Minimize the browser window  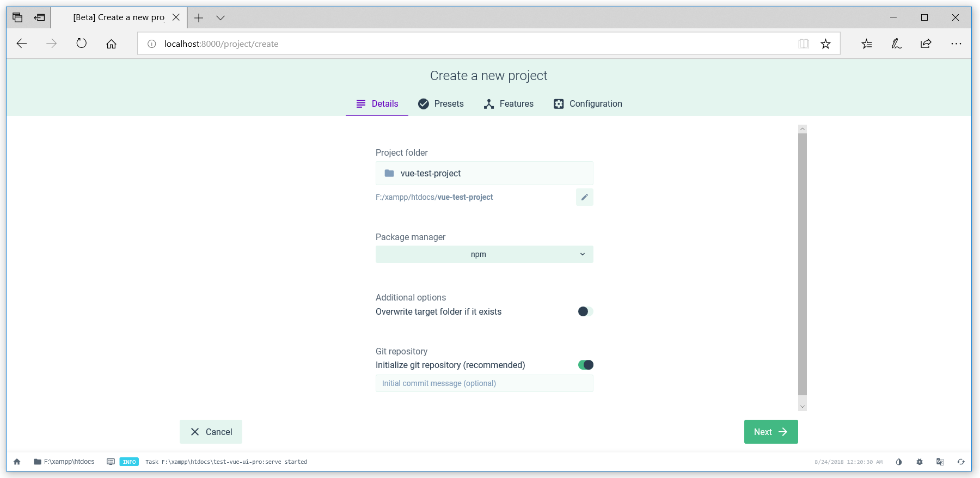[893, 17]
